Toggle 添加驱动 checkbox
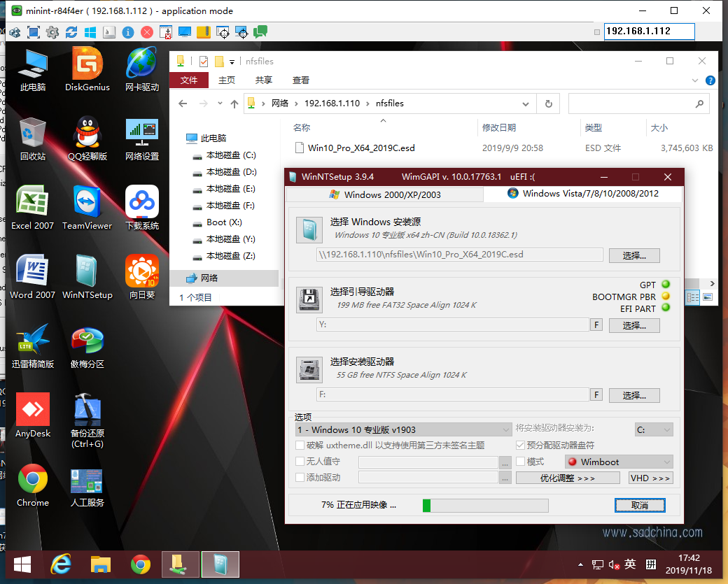 (x=300, y=477)
